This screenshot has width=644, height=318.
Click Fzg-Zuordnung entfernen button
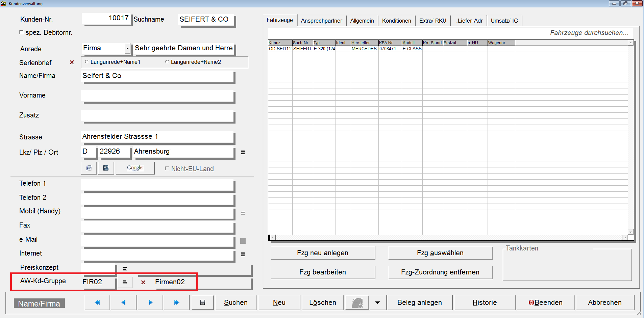pos(440,272)
